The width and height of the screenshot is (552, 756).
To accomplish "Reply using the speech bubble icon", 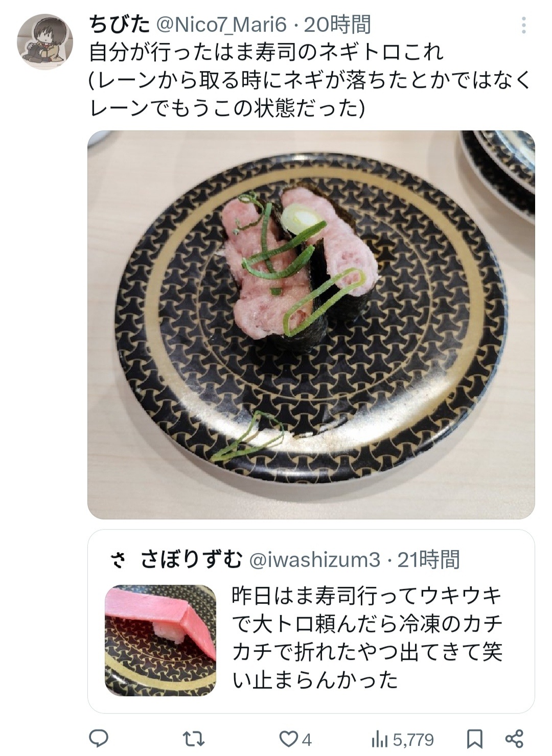I will pyautogui.click(x=99, y=738).
